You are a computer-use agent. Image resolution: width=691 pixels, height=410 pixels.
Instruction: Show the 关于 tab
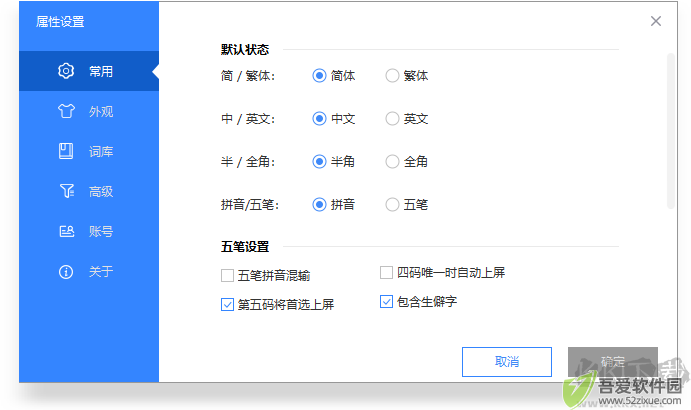coord(89,272)
